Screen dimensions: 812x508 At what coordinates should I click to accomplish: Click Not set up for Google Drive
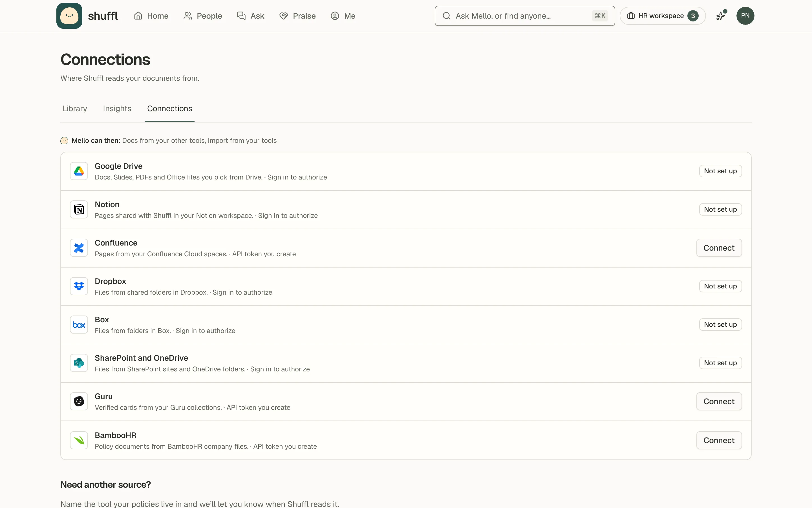coord(720,171)
